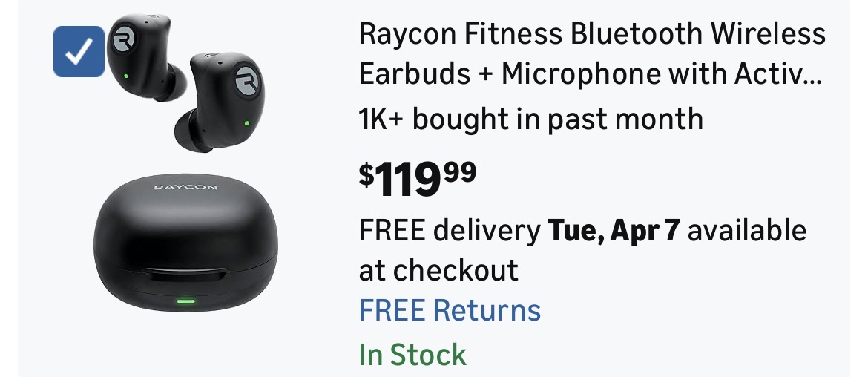868x377 pixels.
Task: Click the R logo on right earbud
Action: point(246,80)
